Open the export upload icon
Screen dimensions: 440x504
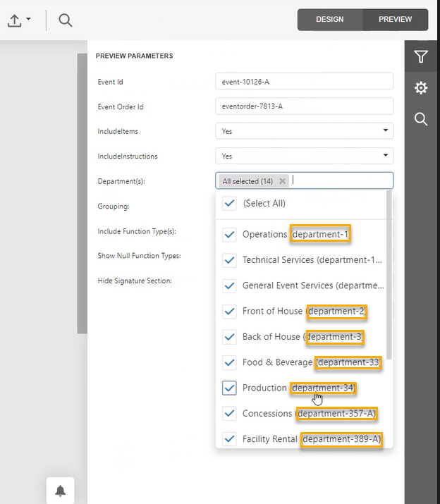coord(15,20)
